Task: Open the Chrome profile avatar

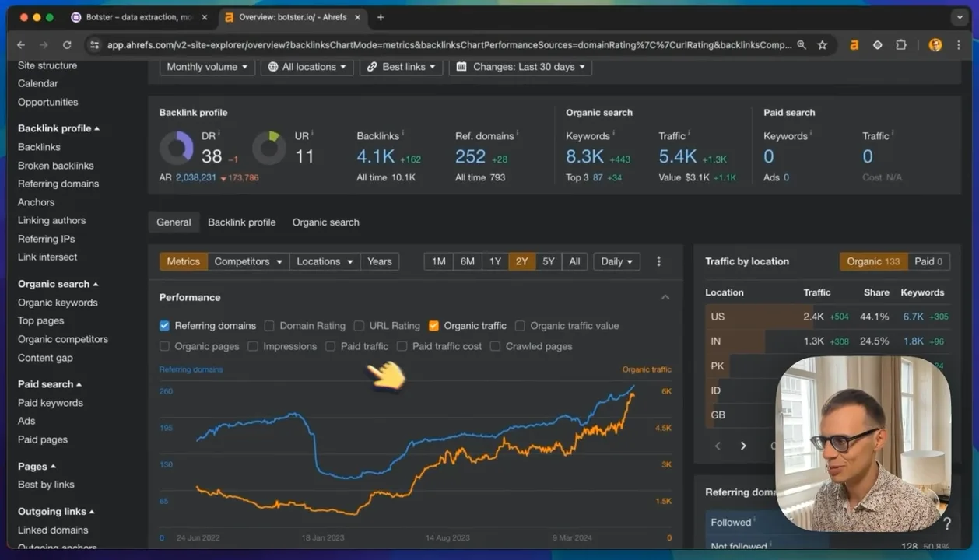Action: point(935,45)
